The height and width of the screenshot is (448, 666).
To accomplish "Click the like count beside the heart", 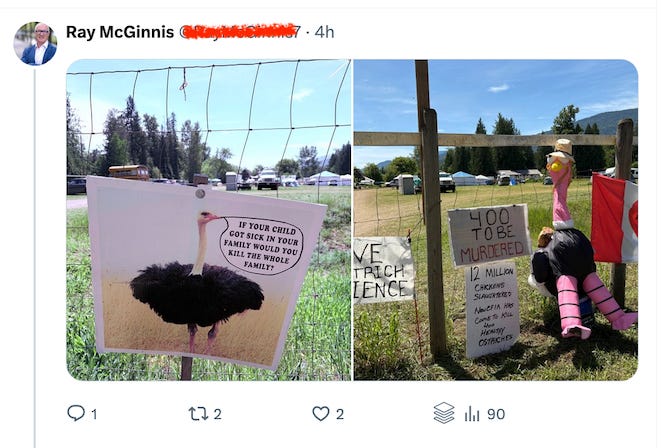I will [x=340, y=414].
